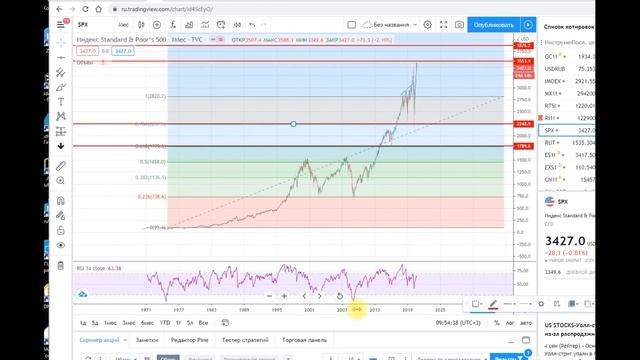Toggle the magnet mode tool
This screenshot has height=360, width=640.
[61, 200]
